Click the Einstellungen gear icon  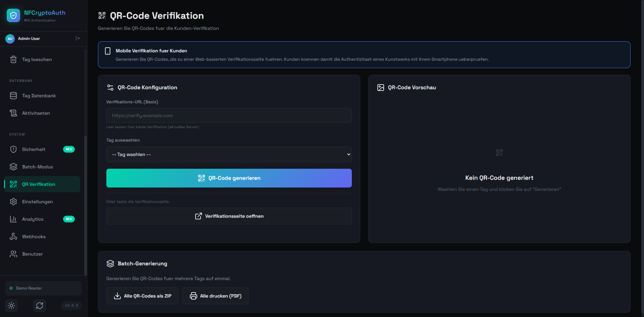[x=13, y=202]
